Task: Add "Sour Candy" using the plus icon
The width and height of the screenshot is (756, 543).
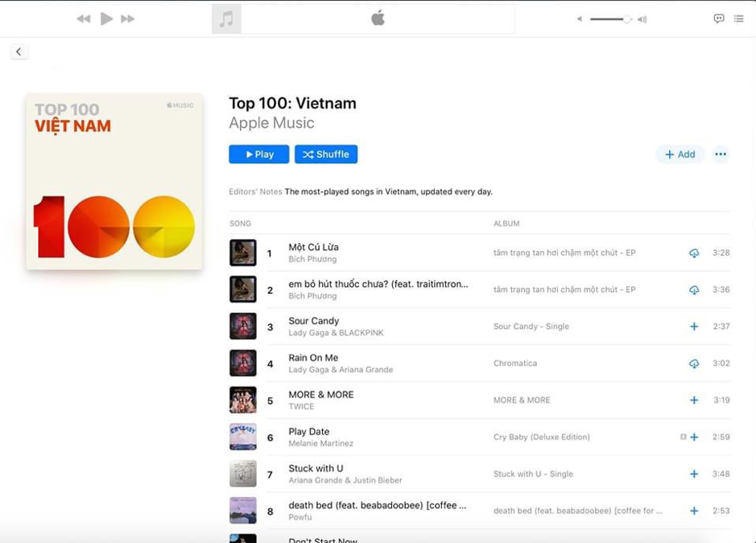Action: pos(693,327)
